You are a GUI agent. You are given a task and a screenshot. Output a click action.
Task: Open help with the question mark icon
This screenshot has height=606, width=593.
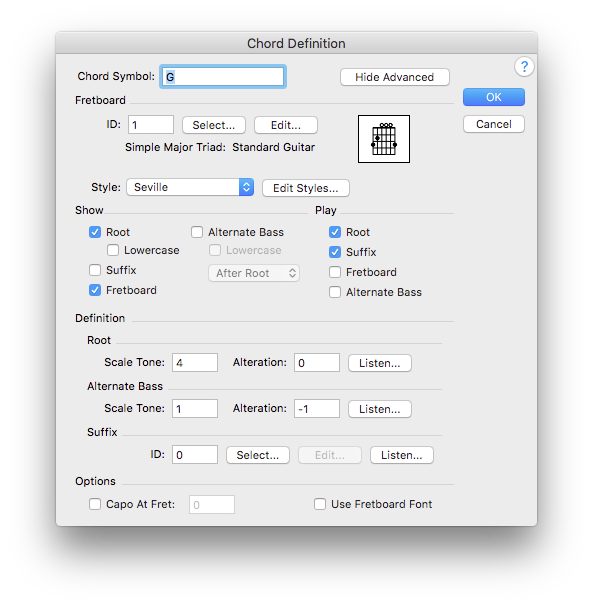pyautogui.click(x=524, y=67)
